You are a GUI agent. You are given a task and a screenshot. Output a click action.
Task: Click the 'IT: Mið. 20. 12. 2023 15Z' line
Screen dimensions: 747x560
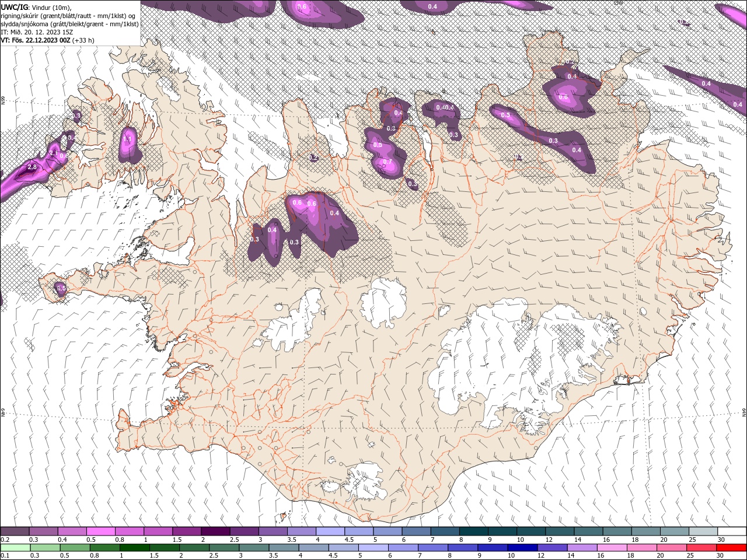point(36,32)
